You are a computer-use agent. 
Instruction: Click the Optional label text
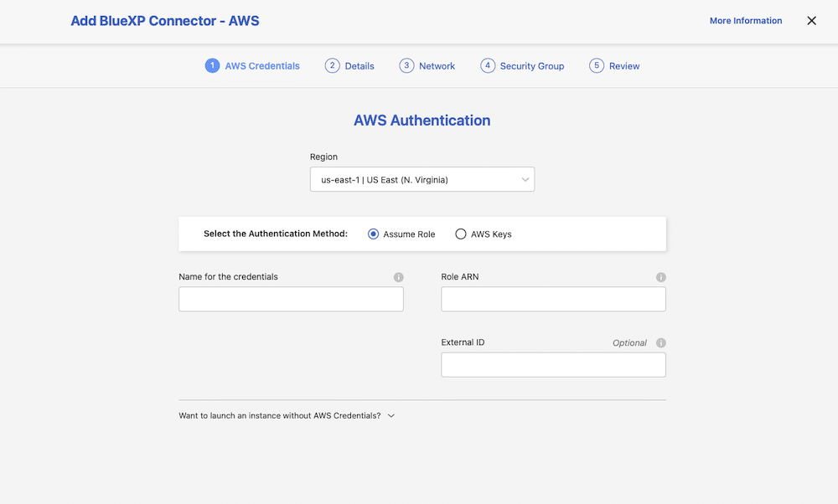[629, 342]
